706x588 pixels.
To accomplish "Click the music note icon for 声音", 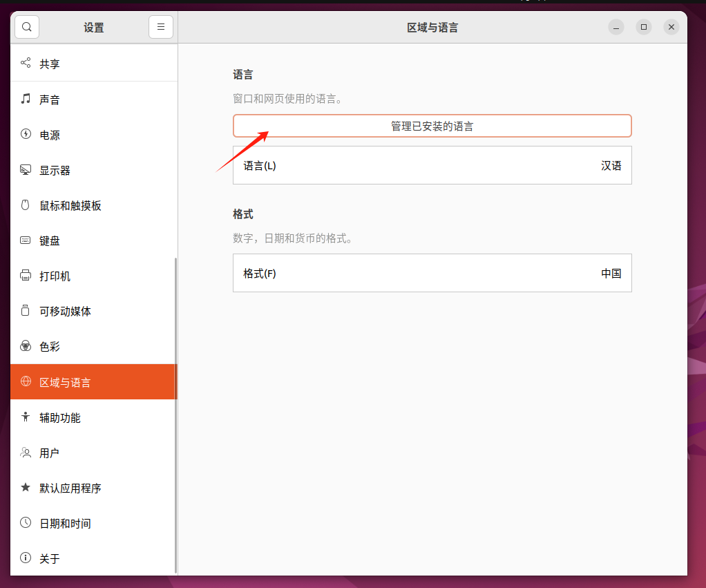I will [26, 99].
